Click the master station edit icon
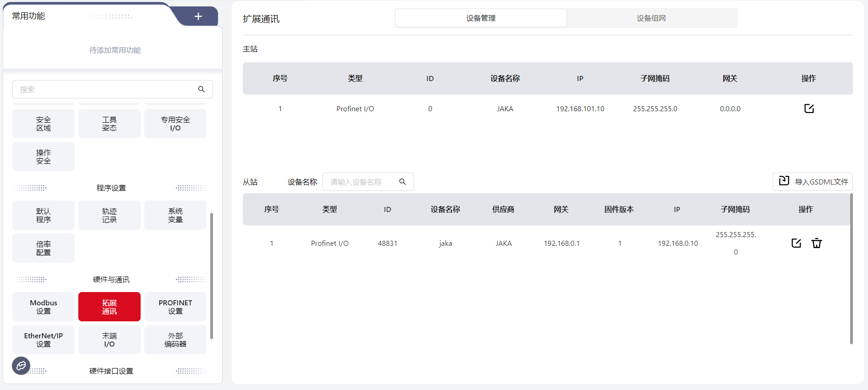This screenshot has width=868, height=390. [x=809, y=108]
